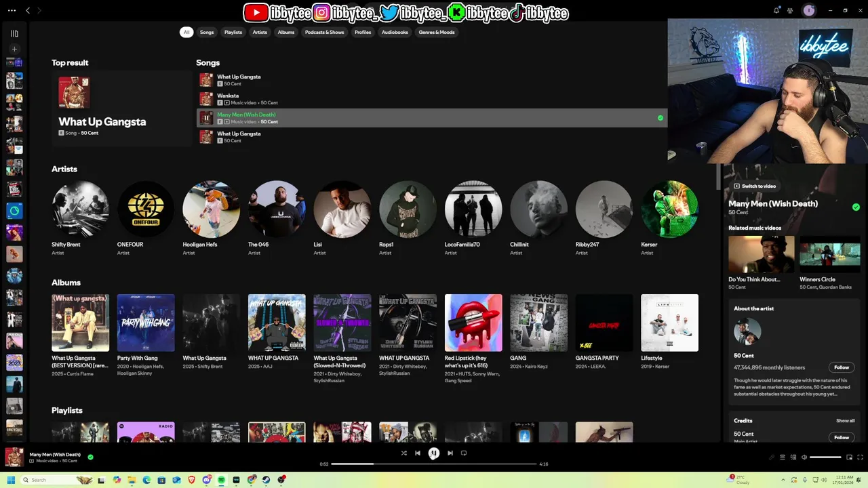
Task: Open Your Library icon in sidebar
Action: point(14,33)
